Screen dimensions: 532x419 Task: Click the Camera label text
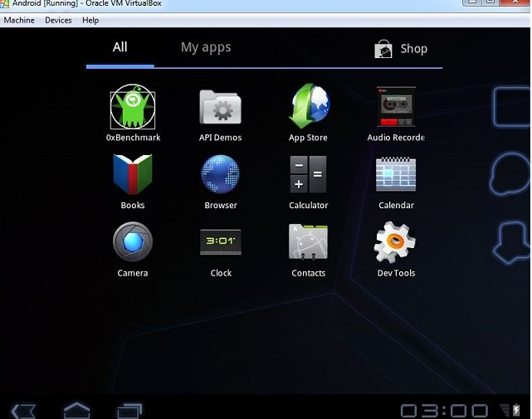tap(133, 273)
